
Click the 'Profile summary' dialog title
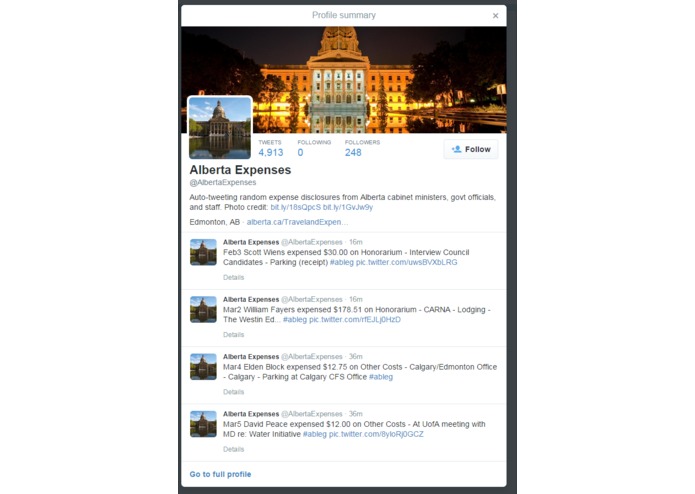pyautogui.click(x=344, y=16)
